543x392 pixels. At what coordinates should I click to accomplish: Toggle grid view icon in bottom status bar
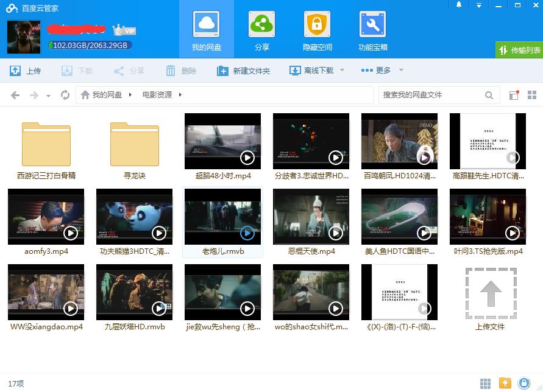click(x=485, y=383)
